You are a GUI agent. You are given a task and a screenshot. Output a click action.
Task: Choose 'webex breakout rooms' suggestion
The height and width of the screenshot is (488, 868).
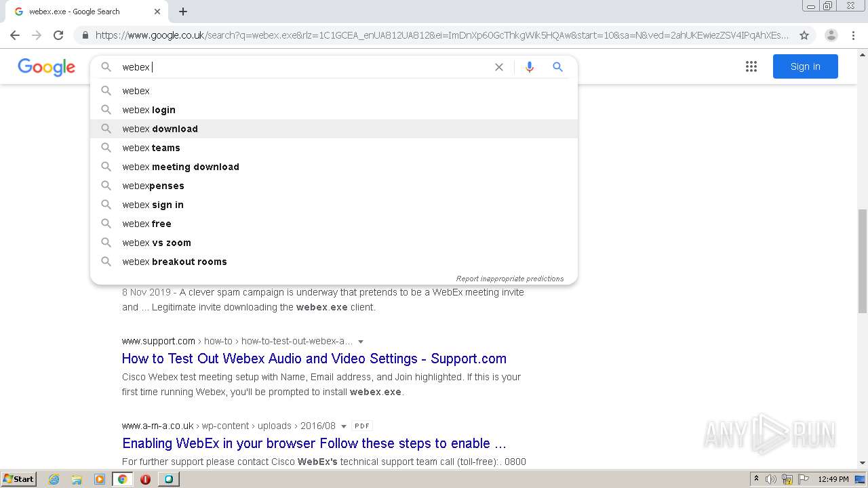(x=334, y=262)
